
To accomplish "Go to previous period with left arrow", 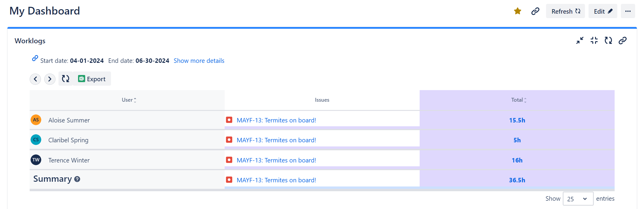I will (35, 79).
